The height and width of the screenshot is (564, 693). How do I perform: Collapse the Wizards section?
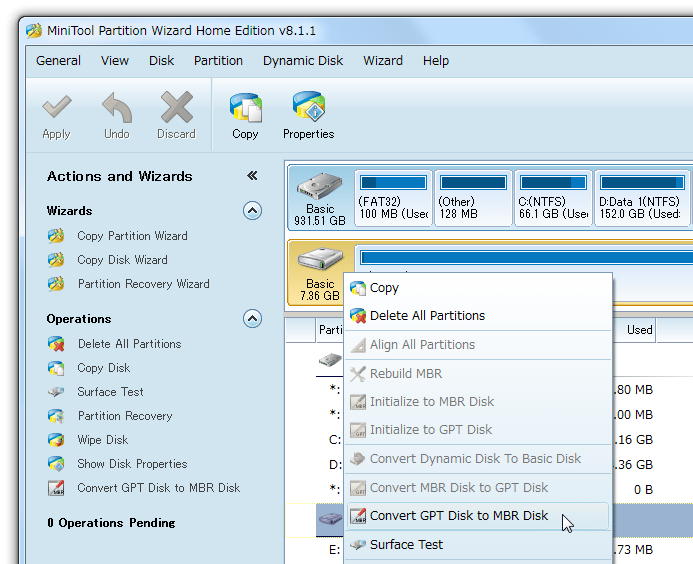coord(252,211)
